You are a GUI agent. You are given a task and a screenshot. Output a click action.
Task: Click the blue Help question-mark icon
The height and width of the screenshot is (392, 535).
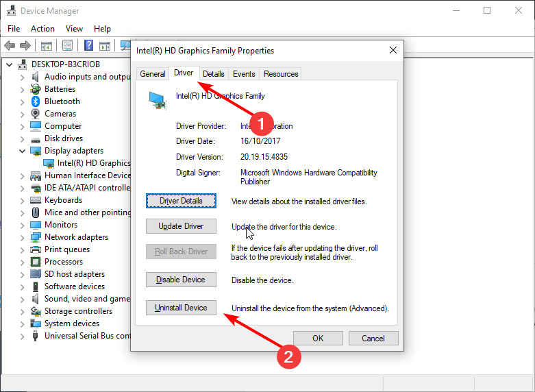[x=89, y=45]
